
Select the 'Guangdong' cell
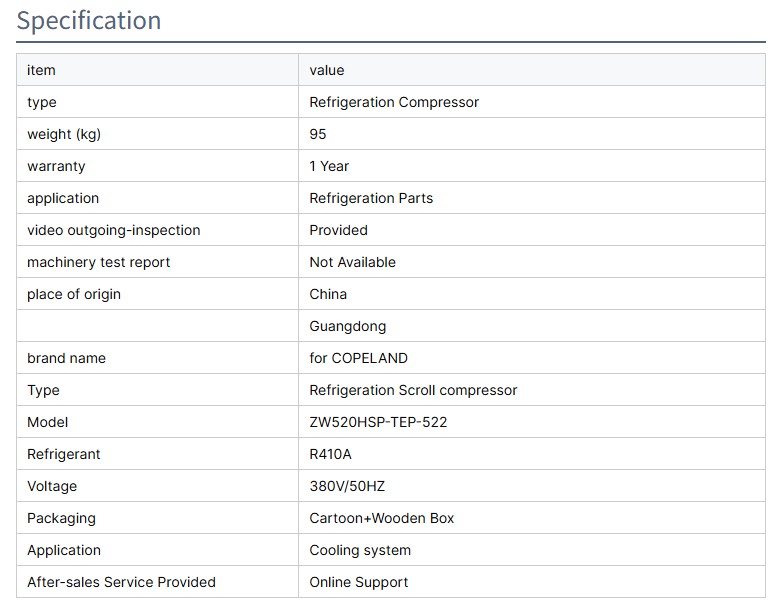(347, 326)
